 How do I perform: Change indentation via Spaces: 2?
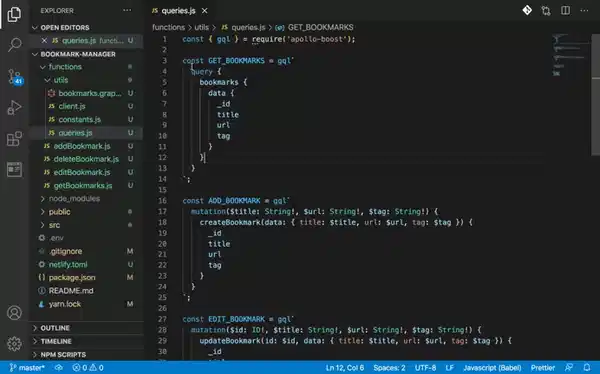click(389, 368)
